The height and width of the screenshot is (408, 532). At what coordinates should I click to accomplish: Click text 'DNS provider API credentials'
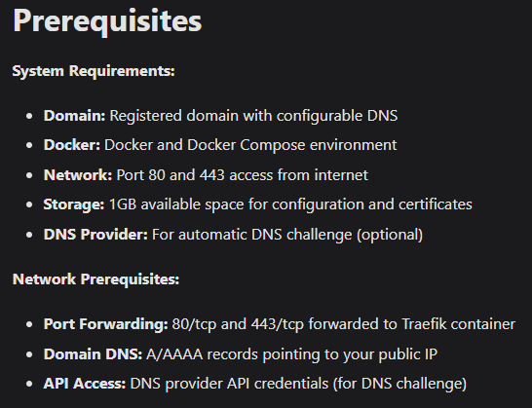click(x=229, y=384)
